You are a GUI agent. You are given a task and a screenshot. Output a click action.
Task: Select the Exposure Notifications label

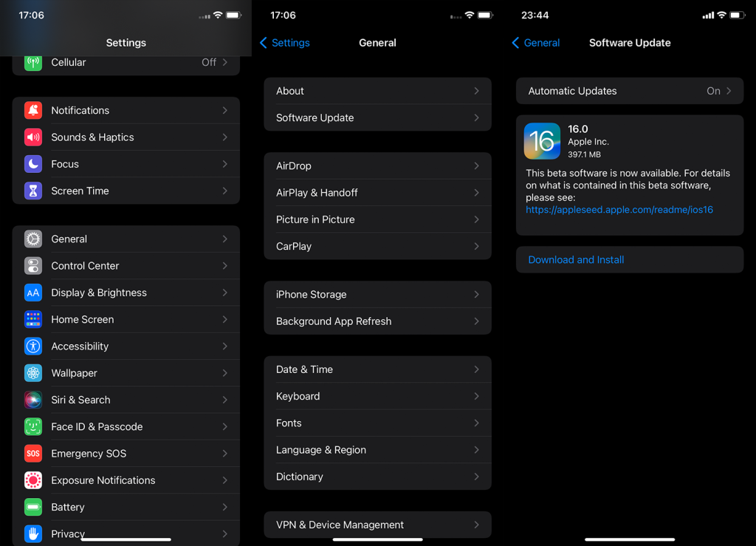pos(103,480)
